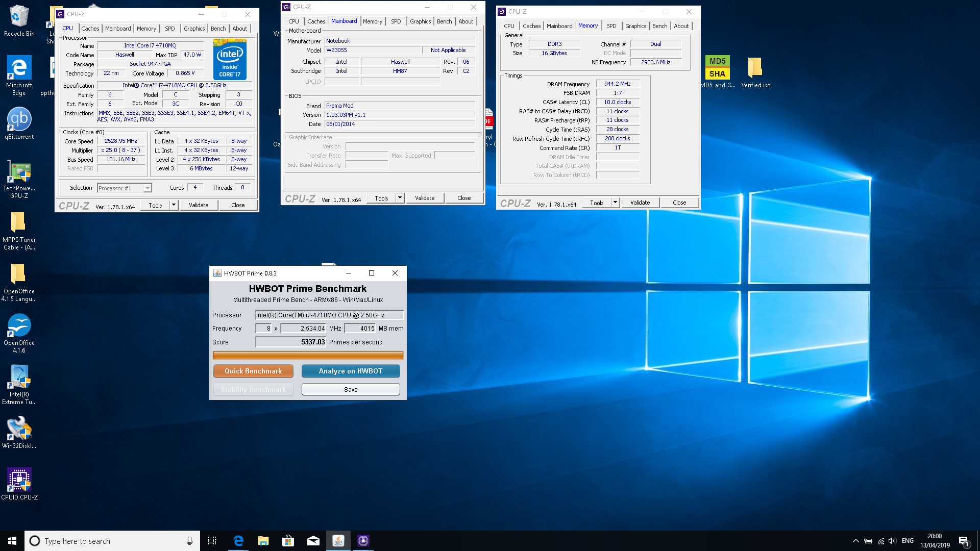Open Task View on the taskbar
The image size is (980, 551).
pos(212,541)
